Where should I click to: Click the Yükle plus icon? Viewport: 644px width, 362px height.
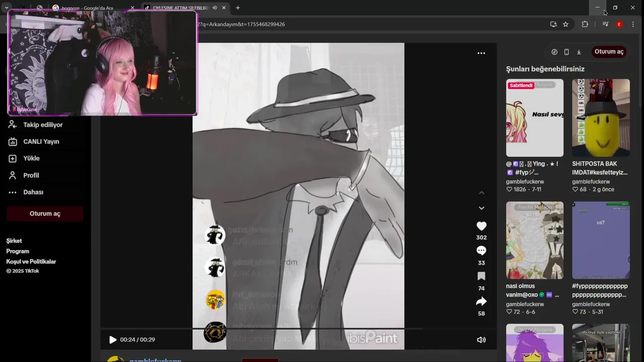(x=13, y=158)
